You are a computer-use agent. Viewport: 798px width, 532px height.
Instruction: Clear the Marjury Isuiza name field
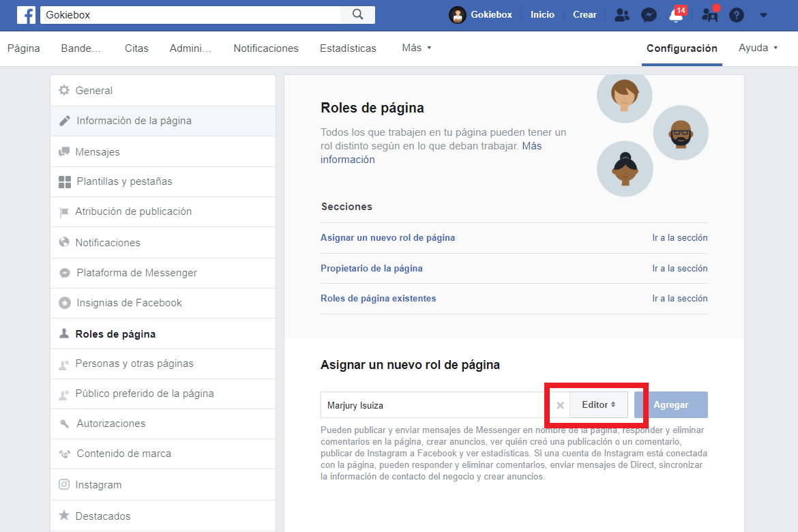click(560, 405)
